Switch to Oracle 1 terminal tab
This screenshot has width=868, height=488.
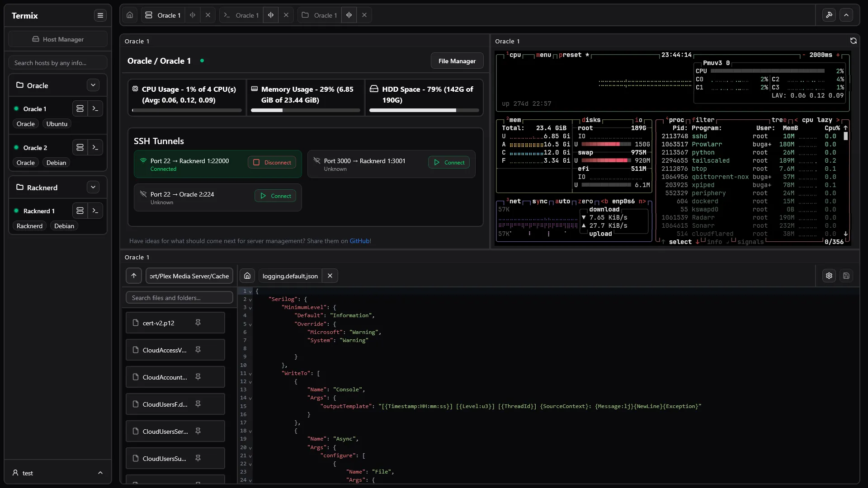(x=241, y=15)
